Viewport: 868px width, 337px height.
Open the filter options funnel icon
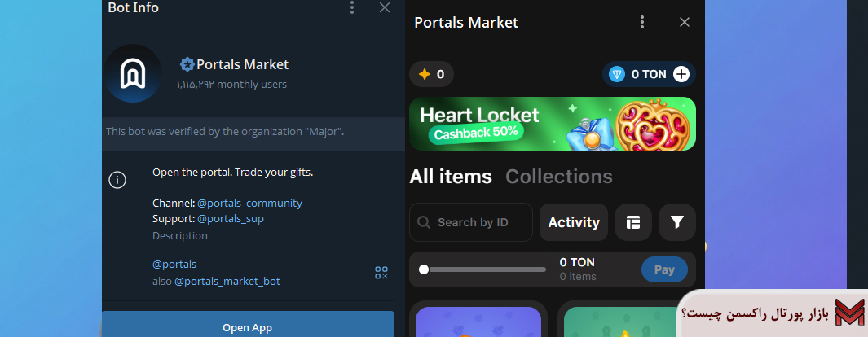pos(676,222)
